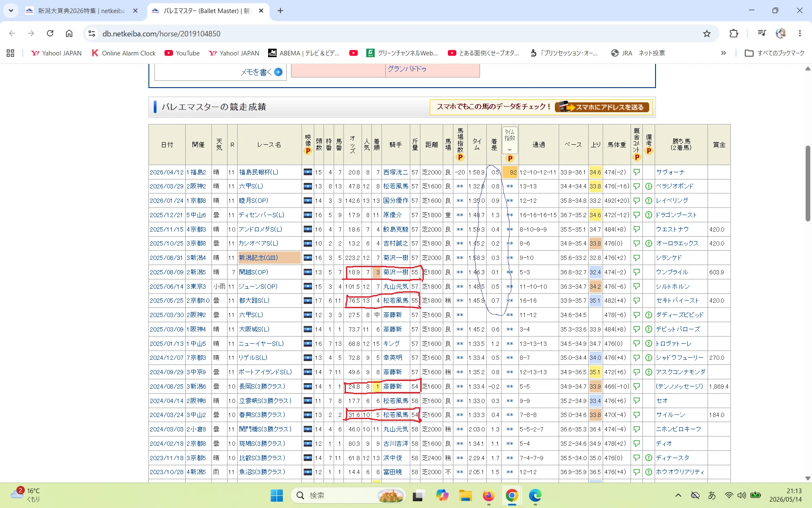Viewport: 812px width, 508px height.
Task: Open remarks icon for ディセンバーS(L) row
Action: click(649, 215)
